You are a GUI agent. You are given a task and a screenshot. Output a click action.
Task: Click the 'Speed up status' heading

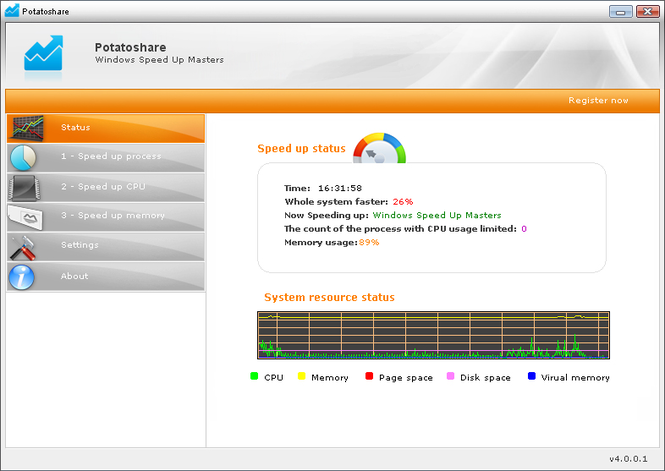pyautogui.click(x=302, y=148)
